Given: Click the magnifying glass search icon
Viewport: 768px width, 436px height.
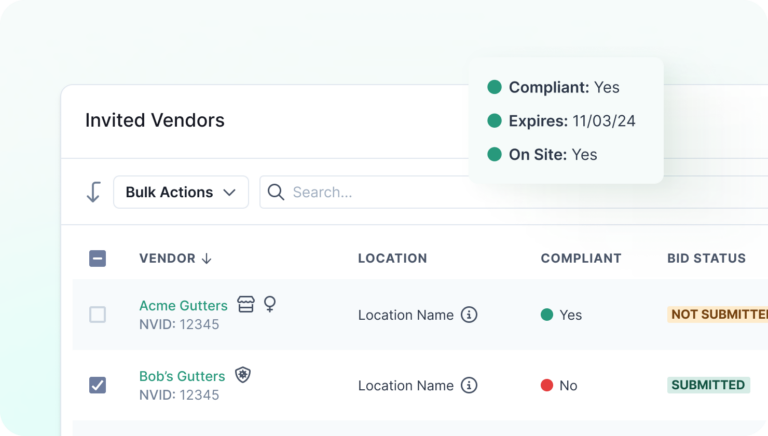Looking at the screenshot, I should 276,192.
